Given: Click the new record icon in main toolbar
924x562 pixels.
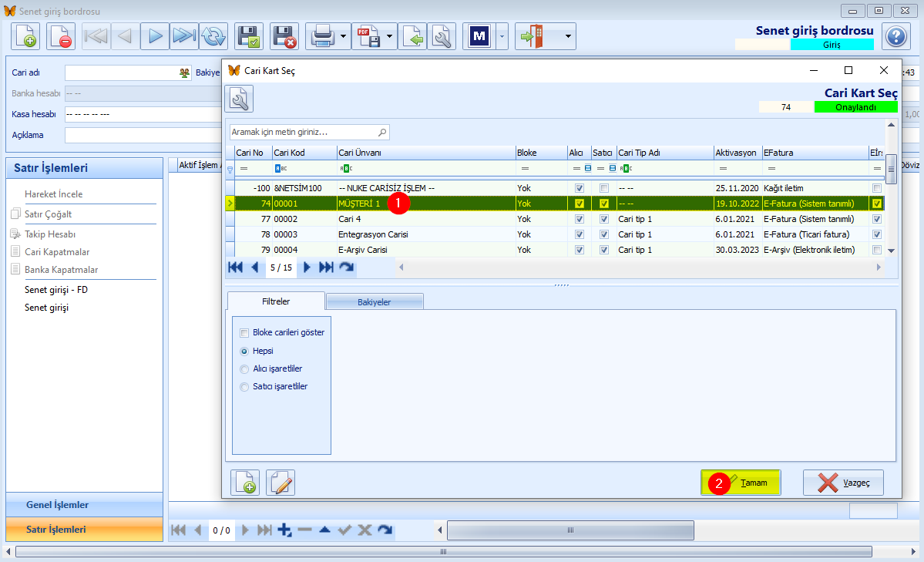Looking at the screenshot, I should tap(25, 36).
